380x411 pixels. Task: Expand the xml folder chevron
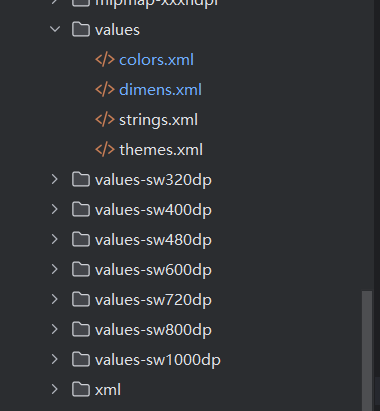pos(55,389)
